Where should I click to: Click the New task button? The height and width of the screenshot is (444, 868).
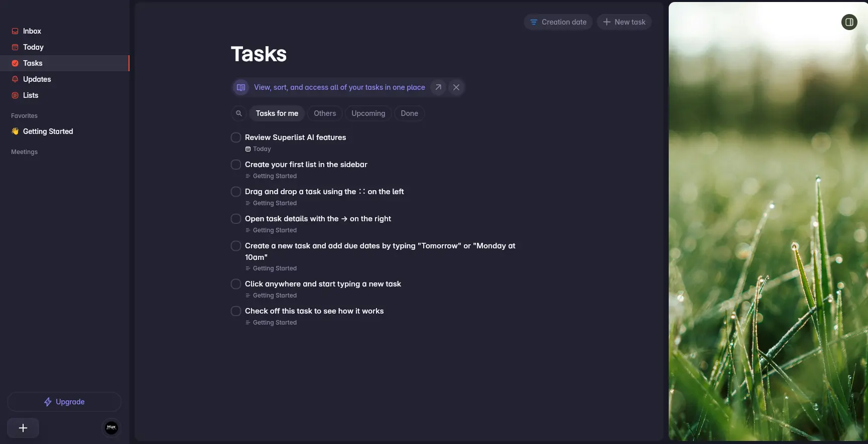624,22
